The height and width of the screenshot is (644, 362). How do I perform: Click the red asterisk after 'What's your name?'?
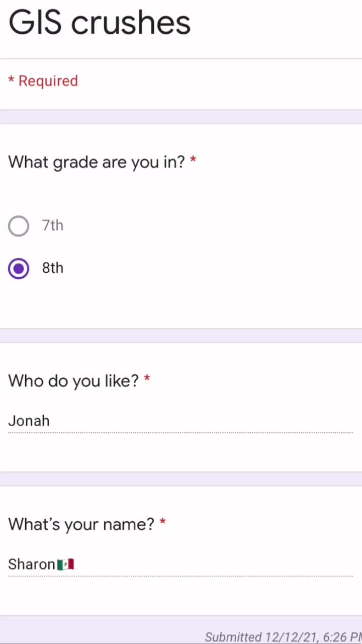(162, 522)
